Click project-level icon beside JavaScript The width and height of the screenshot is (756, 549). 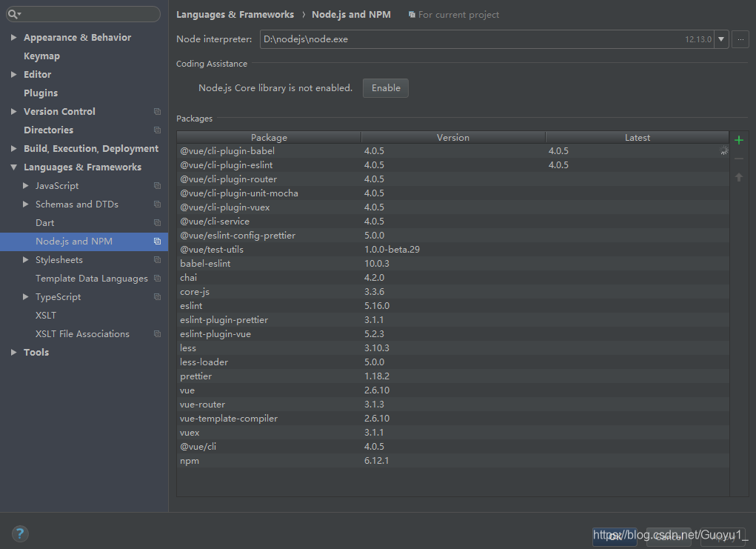tap(157, 186)
